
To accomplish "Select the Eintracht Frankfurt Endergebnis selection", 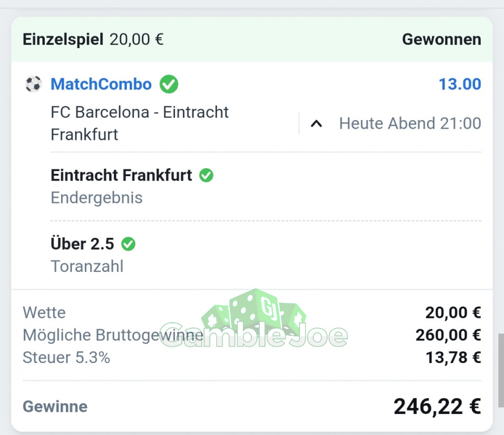I will 132,186.
